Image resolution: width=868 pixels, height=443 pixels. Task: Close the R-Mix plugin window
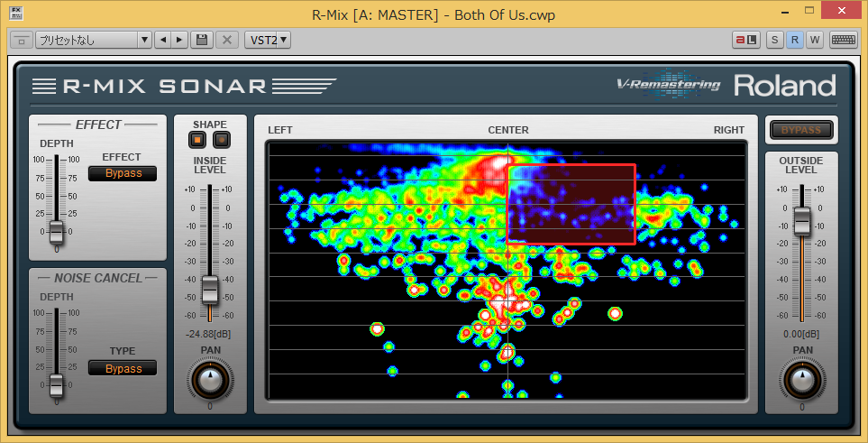[842, 10]
